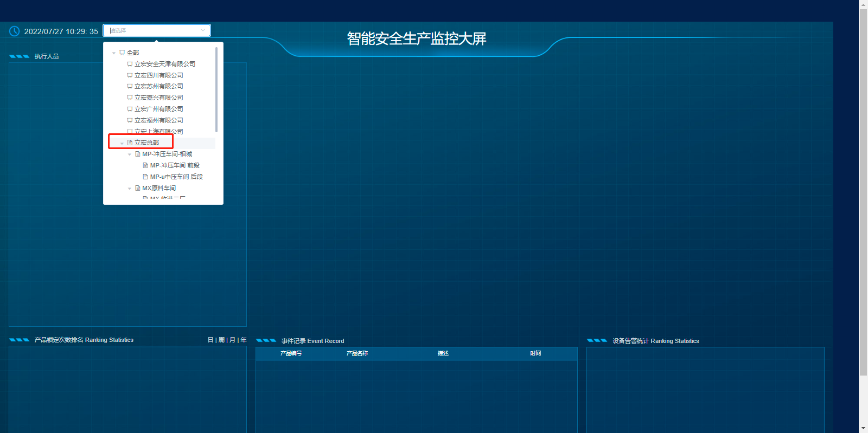Click the icon beside 立宏四川有限公司

130,75
